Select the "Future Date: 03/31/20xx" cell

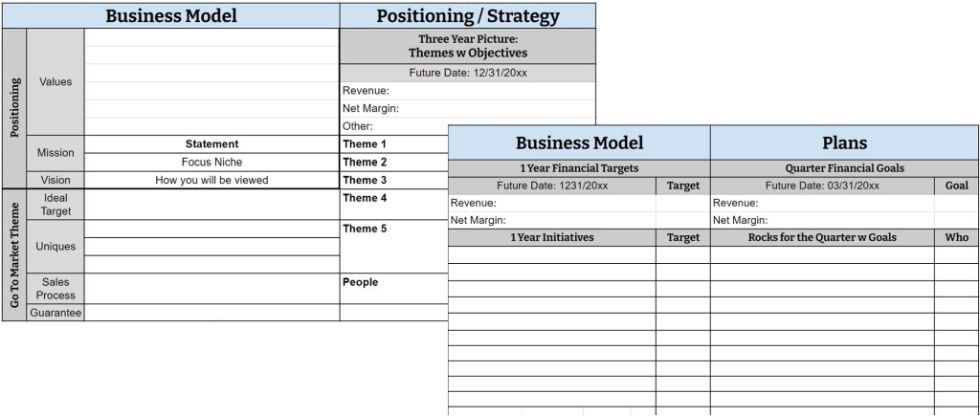[822, 186]
